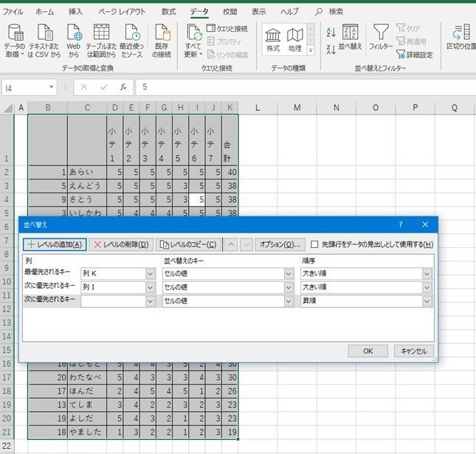Viewport: 476px width, 454px height.
Task: Choose 株式 data type
Action: pyautogui.click(x=273, y=40)
